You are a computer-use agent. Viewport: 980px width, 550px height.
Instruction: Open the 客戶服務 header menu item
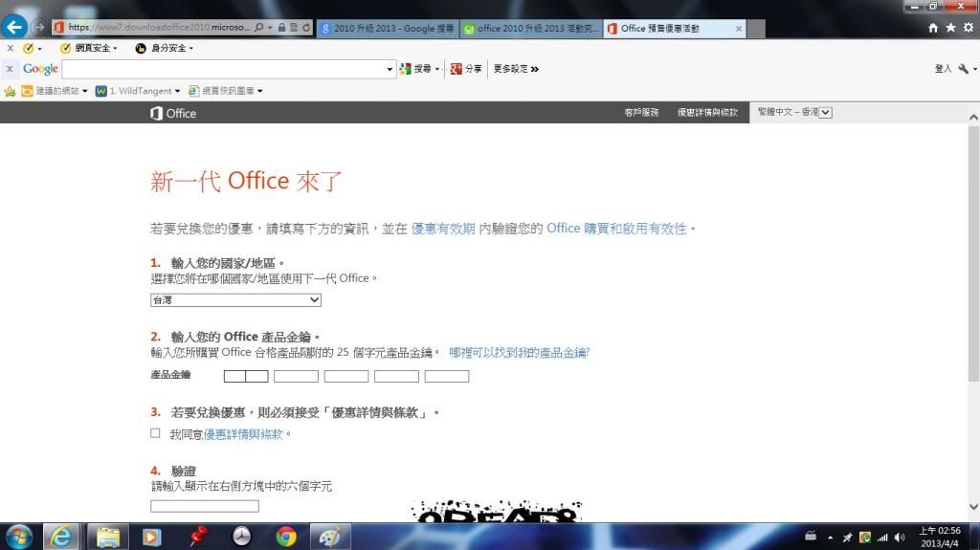[x=641, y=113]
